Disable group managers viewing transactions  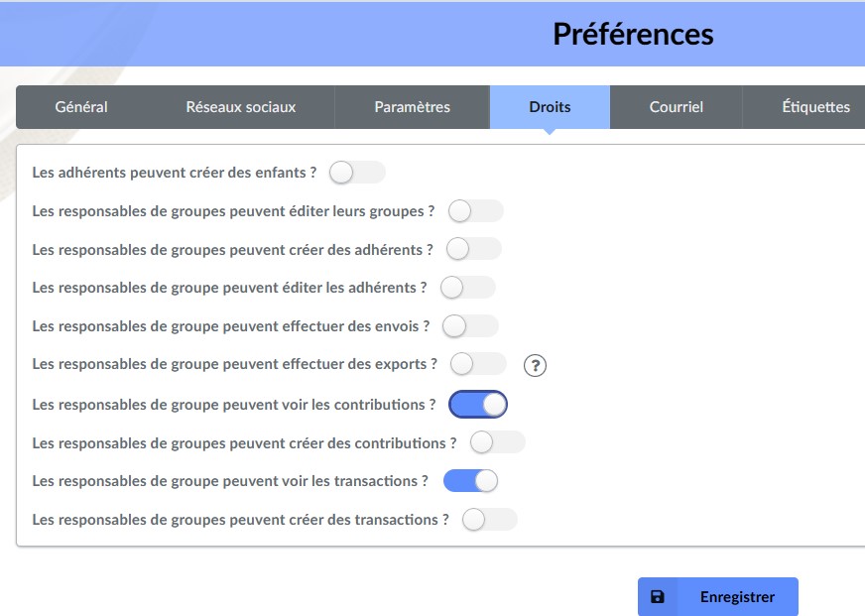click(470, 481)
